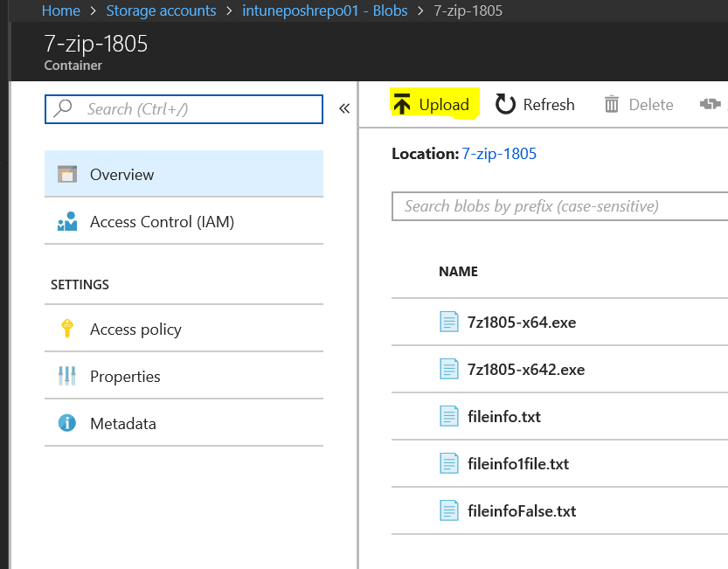The height and width of the screenshot is (569, 728).
Task: Click the Upload arrow icon
Action: tap(402, 104)
